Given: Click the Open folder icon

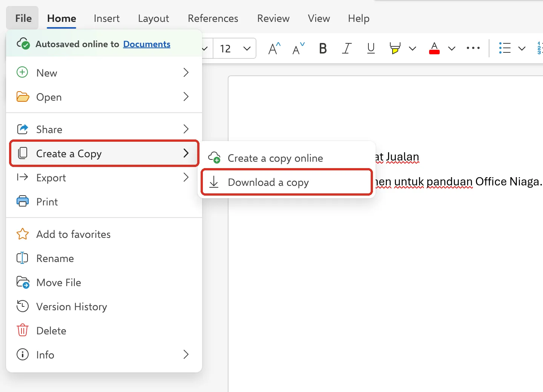Looking at the screenshot, I should point(23,97).
